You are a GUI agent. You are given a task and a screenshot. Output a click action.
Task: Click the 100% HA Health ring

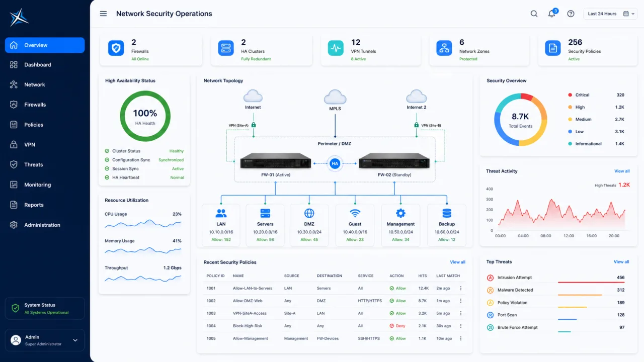(x=145, y=116)
